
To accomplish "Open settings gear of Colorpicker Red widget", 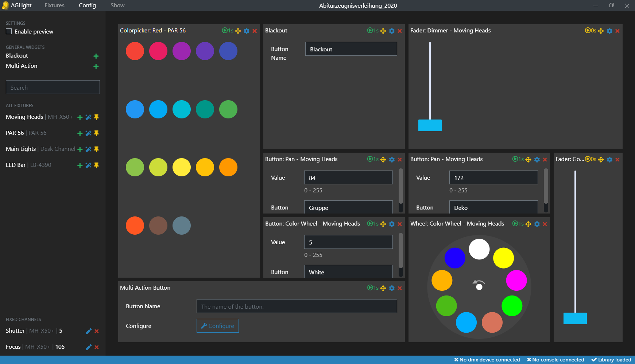I will tap(247, 31).
